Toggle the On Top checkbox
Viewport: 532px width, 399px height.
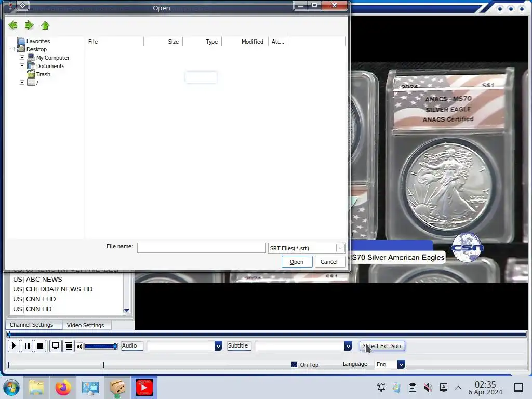click(x=294, y=364)
